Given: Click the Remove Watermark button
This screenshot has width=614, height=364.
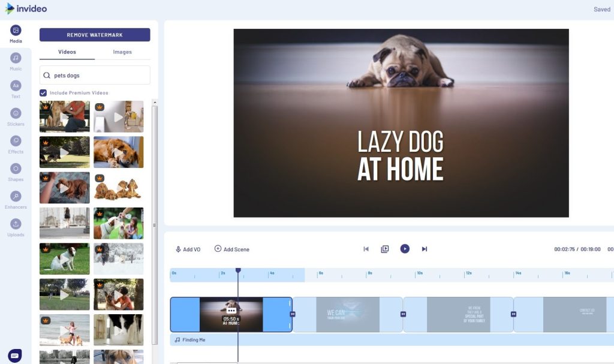Looking at the screenshot, I should pyautogui.click(x=95, y=35).
